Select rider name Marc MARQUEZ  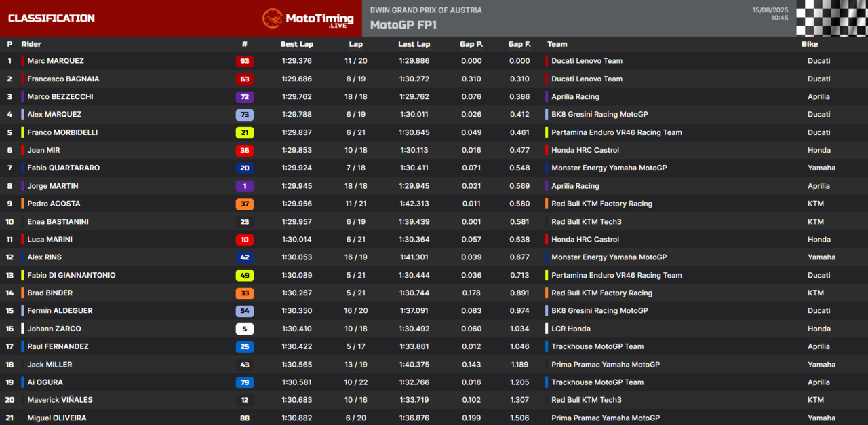pyautogui.click(x=56, y=61)
